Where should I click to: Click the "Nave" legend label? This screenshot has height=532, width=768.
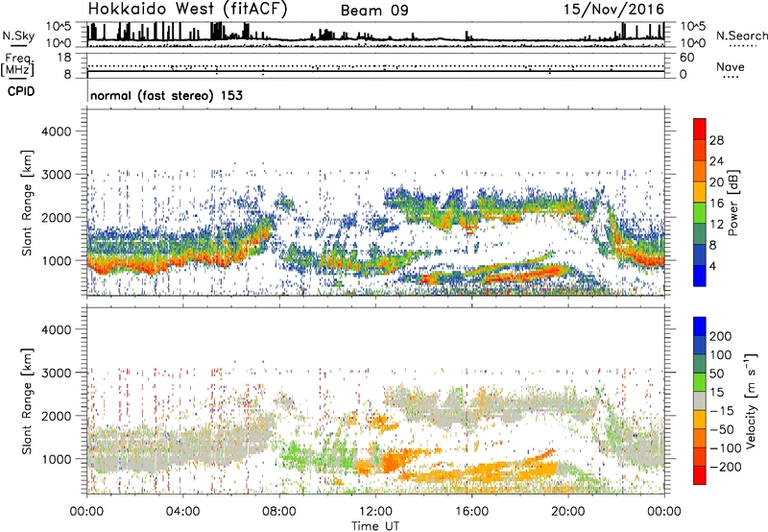(x=731, y=66)
